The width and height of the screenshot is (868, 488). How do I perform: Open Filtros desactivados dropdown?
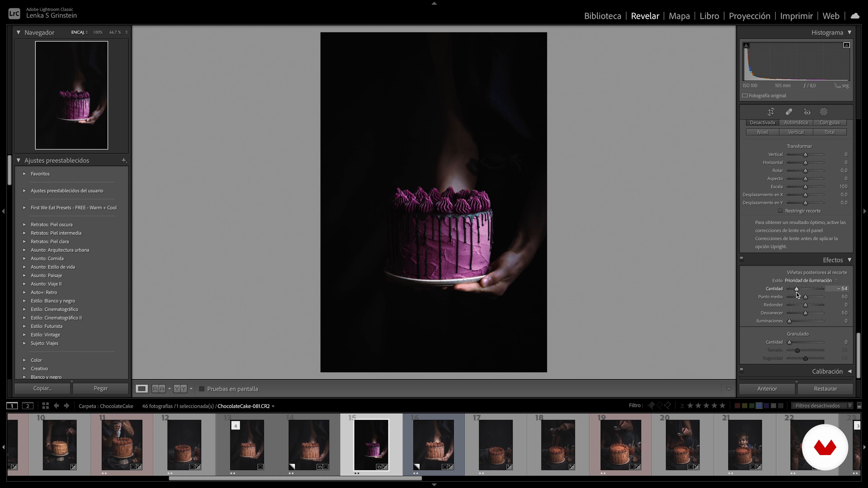[822, 406]
